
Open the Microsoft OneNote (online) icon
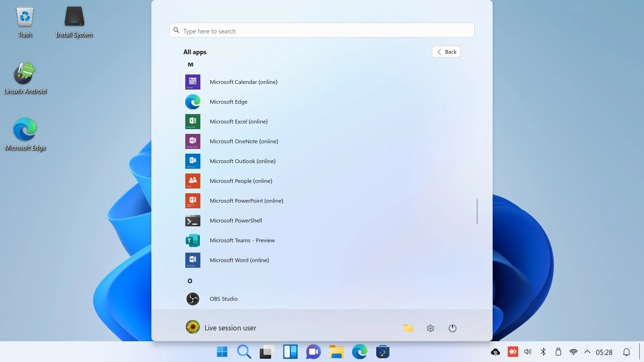(x=193, y=141)
